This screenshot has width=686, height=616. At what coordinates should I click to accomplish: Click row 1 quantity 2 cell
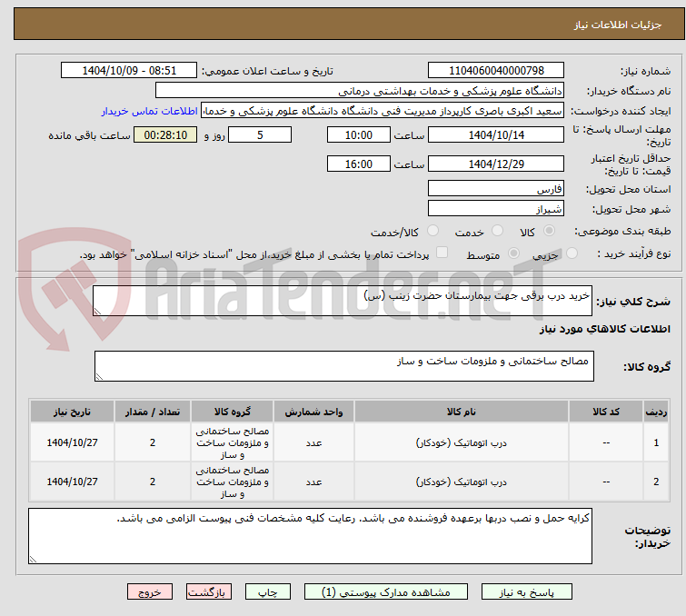pyautogui.click(x=153, y=442)
